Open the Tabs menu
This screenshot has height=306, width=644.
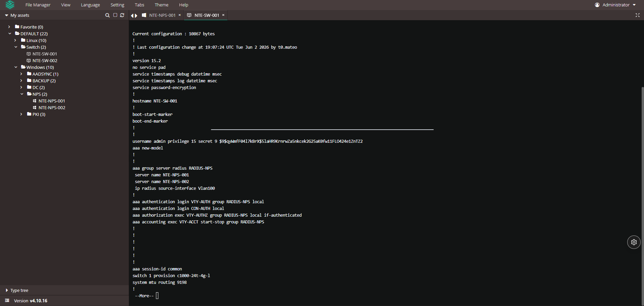coord(140,5)
